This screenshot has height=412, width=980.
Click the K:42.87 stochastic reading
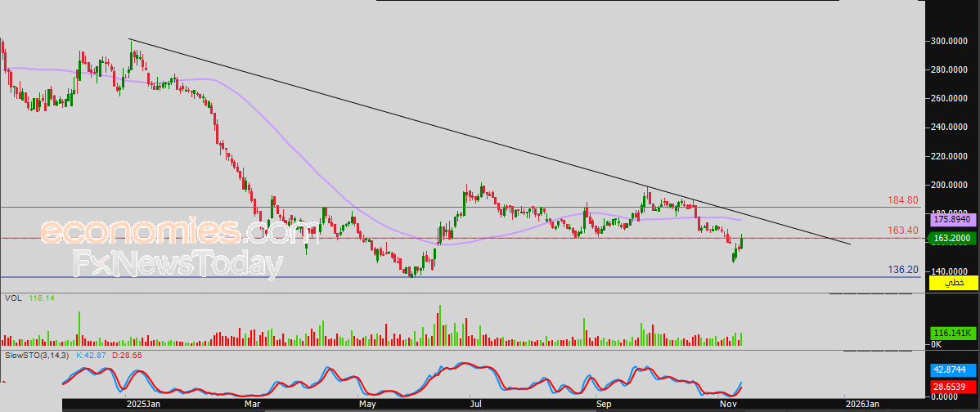tap(92, 356)
